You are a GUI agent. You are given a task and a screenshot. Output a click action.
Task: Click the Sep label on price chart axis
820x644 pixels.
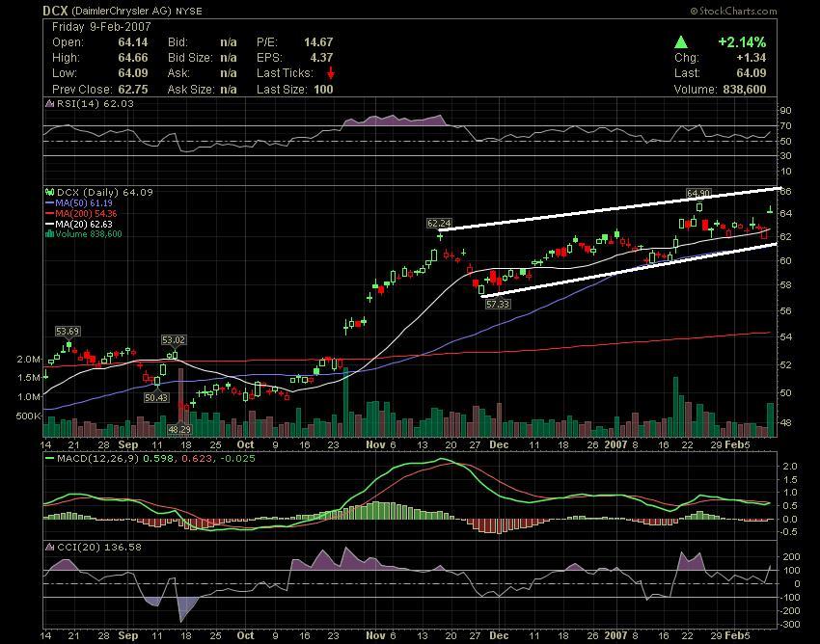click(128, 444)
